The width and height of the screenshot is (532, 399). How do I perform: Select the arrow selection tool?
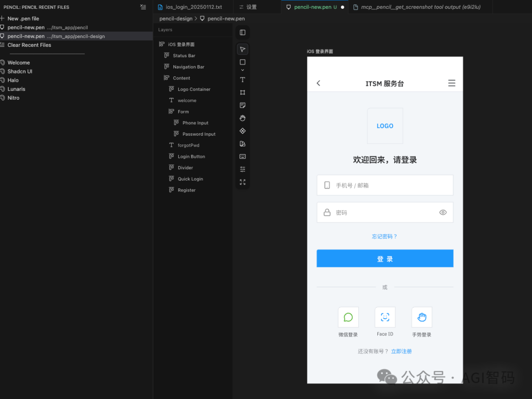point(242,49)
